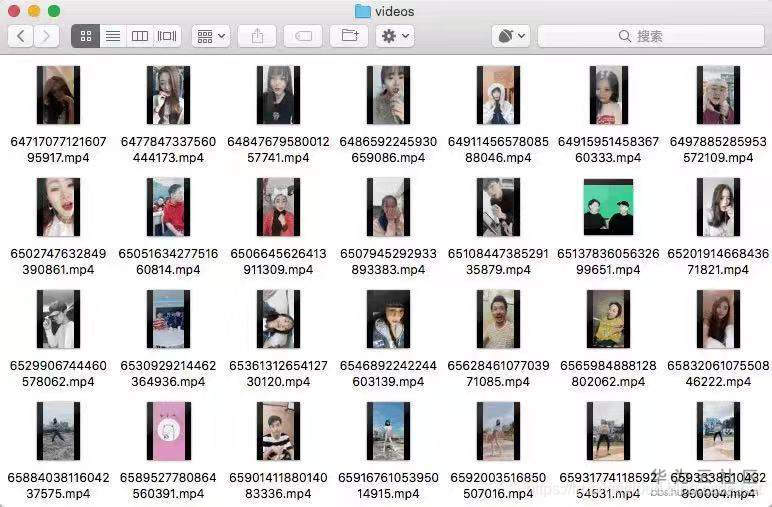Go back with the left arrow button
Image resolution: width=772 pixels, height=507 pixels.
(x=21, y=36)
